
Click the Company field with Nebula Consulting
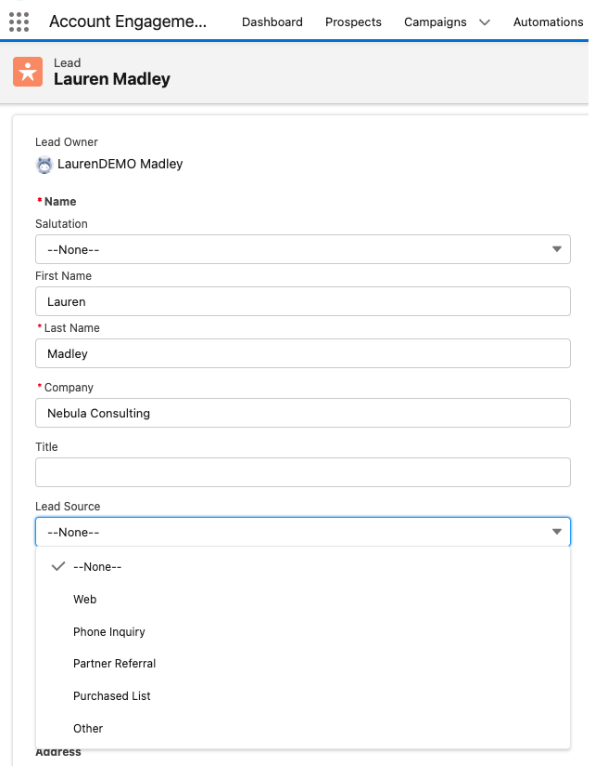point(303,413)
